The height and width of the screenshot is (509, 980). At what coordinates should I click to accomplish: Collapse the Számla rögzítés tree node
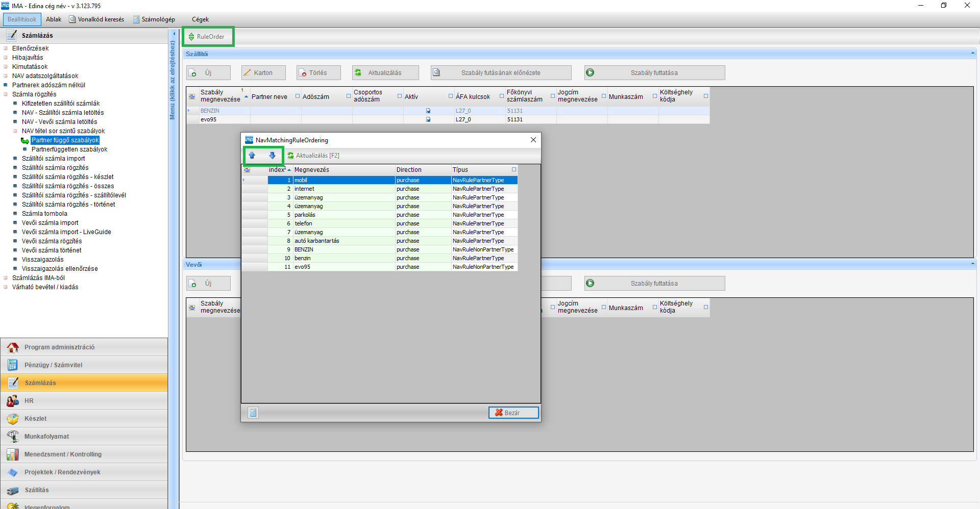point(6,94)
